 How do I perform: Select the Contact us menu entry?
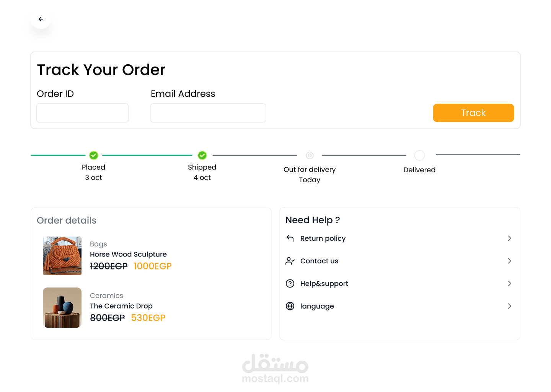(x=319, y=261)
